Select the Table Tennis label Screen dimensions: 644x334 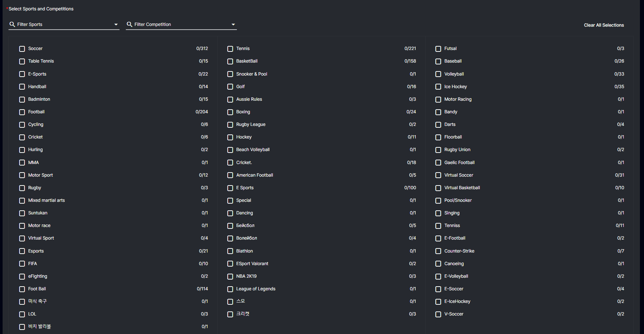point(41,61)
